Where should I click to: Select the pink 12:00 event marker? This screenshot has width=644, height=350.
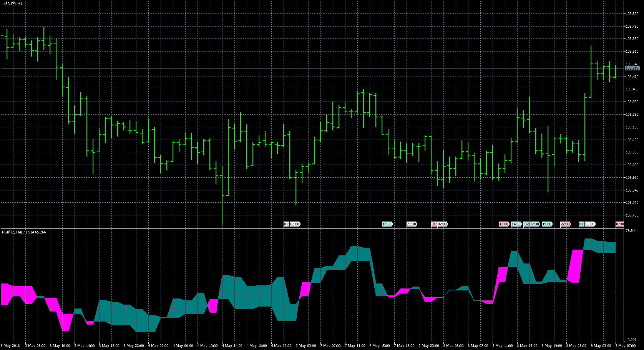(x=504, y=224)
